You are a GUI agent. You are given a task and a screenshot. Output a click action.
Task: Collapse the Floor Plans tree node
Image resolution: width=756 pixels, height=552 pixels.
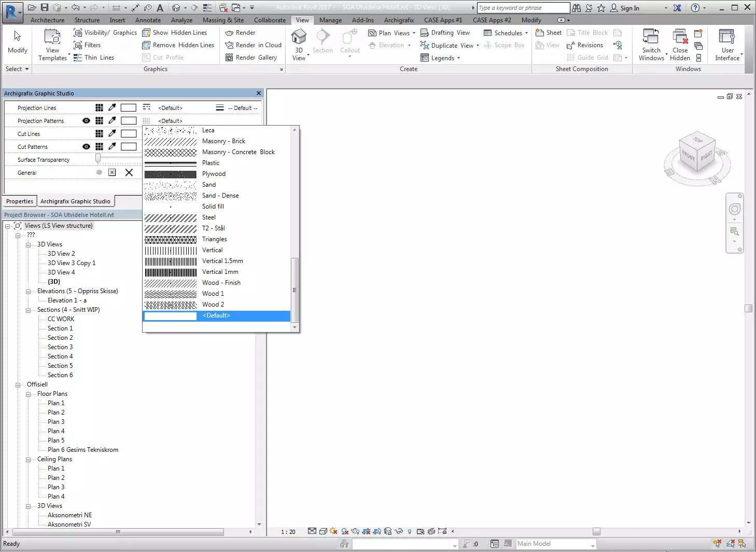29,394
